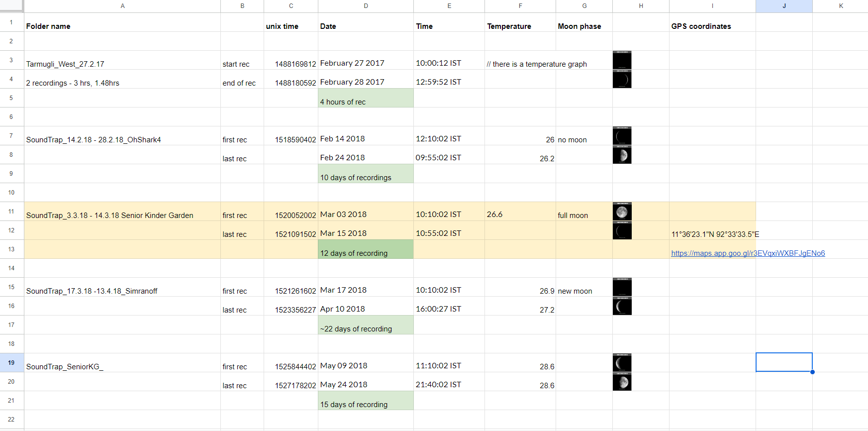The height and width of the screenshot is (431, 868).
Task: Select the moon image in row 3
Action: pyautogui.click(x=622, y=60)
